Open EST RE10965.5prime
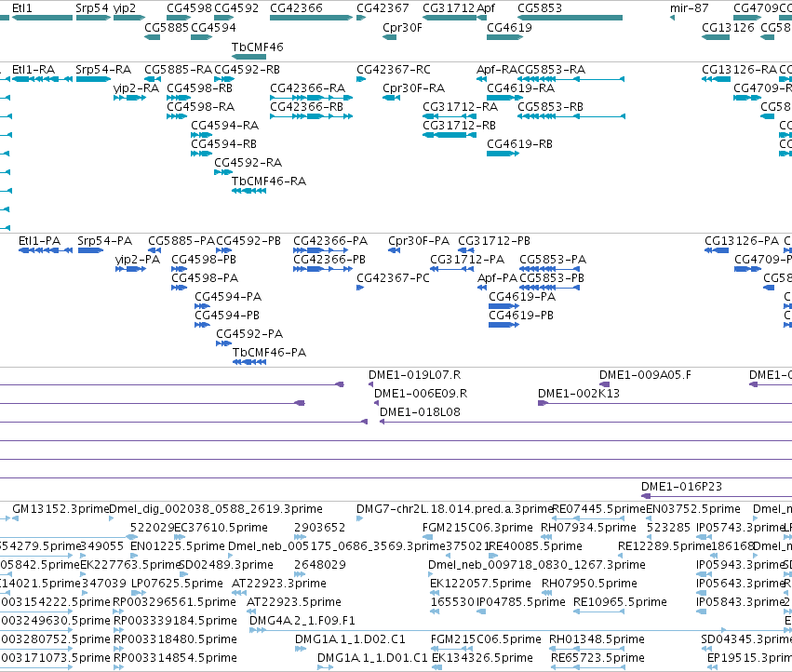 click(599, 612)
